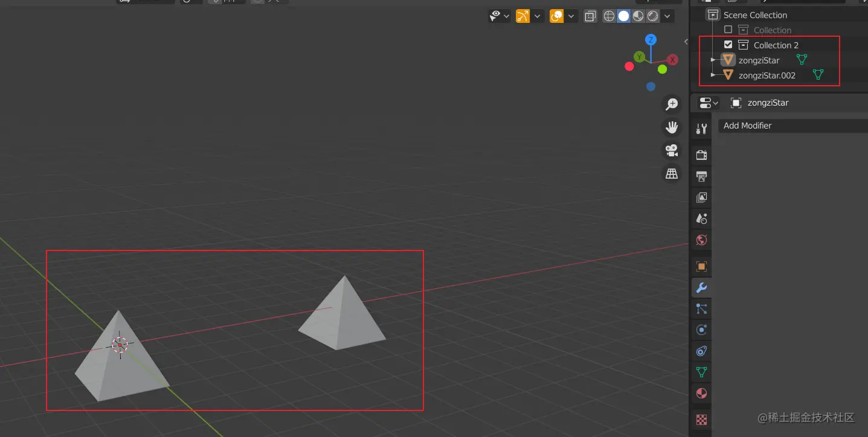Click the mesh data icon beside zongziStar.002
The height and width of the screenshot is (437, 868).
click(818, 75)
